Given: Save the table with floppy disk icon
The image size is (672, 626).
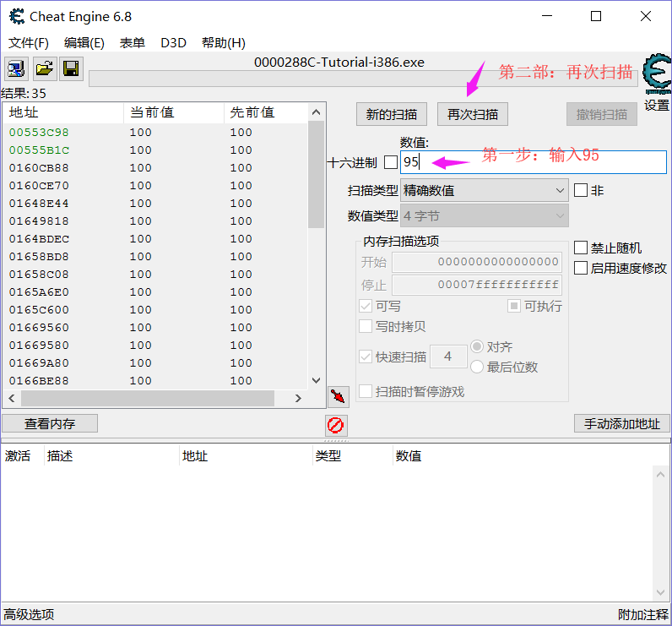Looking at the screenshot, I should [x=71, y=68].
